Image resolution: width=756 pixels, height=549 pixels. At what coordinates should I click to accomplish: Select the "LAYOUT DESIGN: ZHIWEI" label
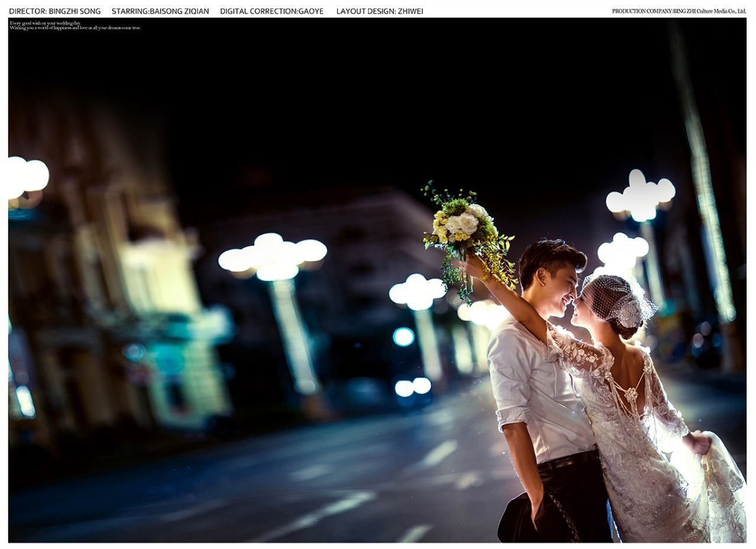point(380,11)
